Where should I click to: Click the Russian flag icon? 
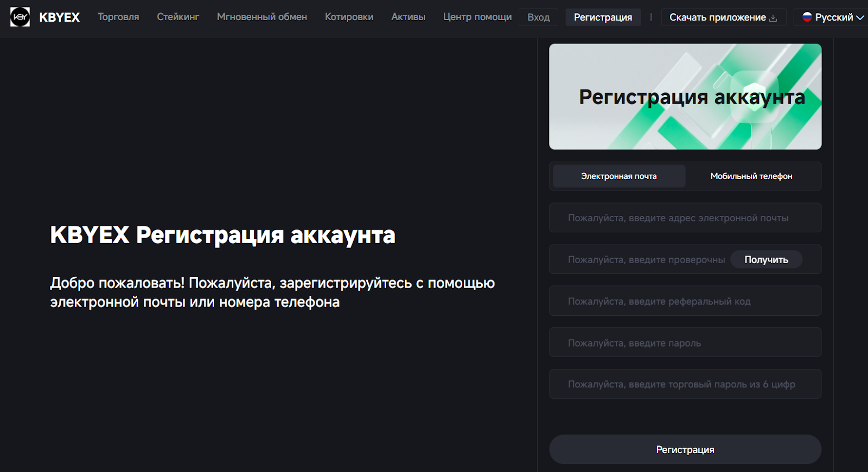[807, 17]
